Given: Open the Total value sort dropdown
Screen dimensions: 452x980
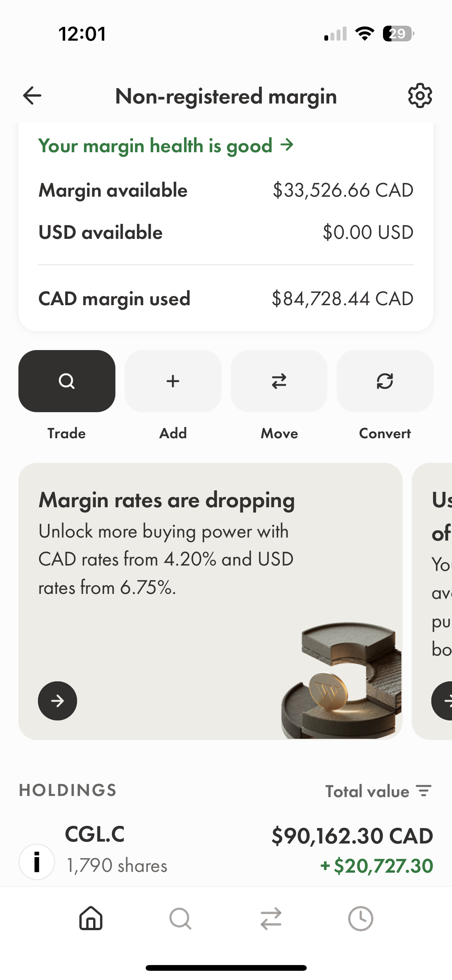Looking at the screenshot, I should tap(367, 791).
